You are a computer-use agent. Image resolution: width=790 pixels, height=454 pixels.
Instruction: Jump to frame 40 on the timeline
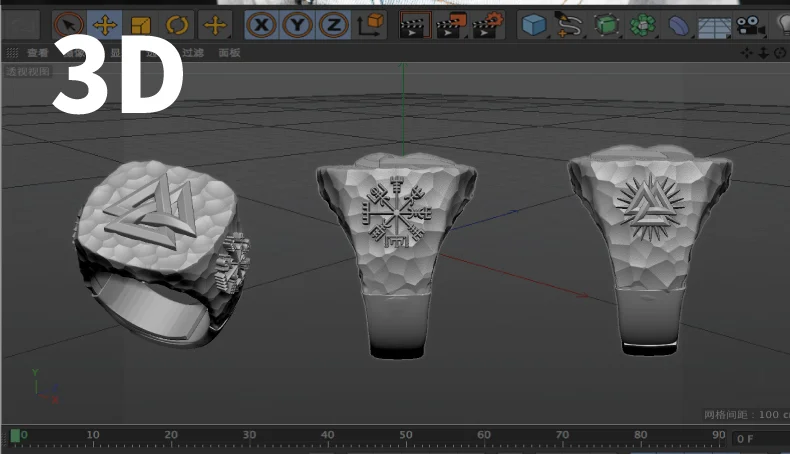[x=327, y=435]
